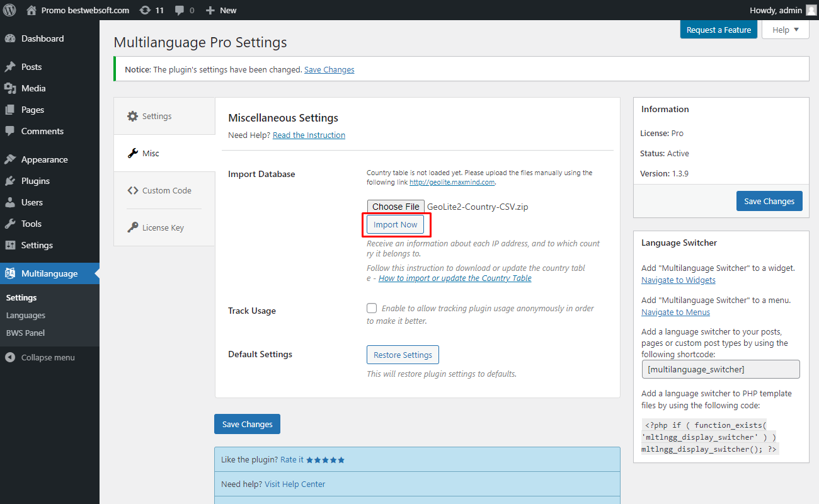Click the Promo bestwebsoft.com site name

click(85, 10)
